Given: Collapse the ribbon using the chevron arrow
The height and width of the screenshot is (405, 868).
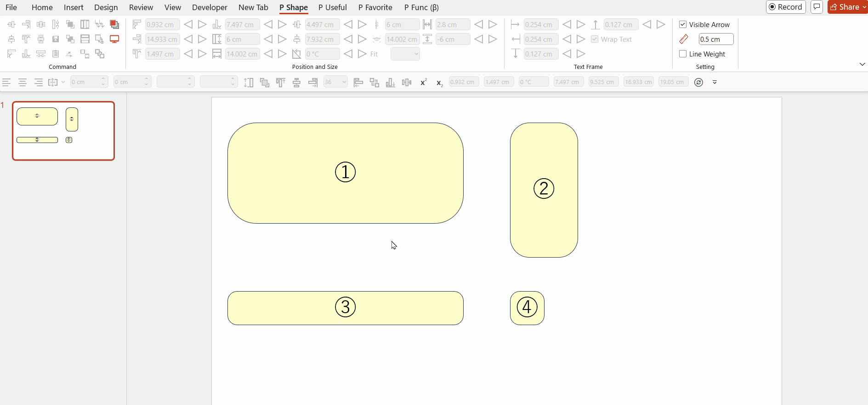Looking at the screenshot, I should (x=862, y=64).
